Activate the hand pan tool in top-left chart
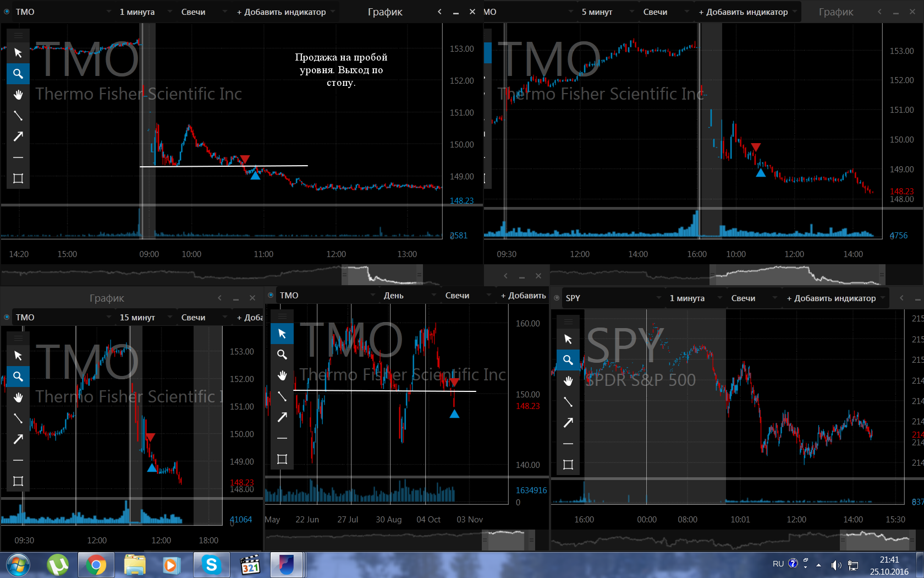Viewport: 924px width, 578px height. pyautogui.click(x=18, y=95)
